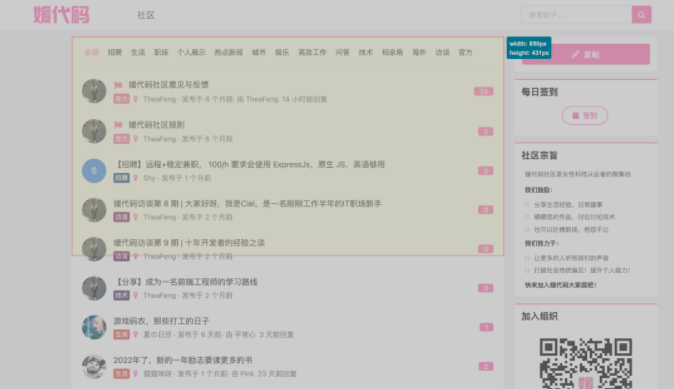Click the 招聘 tag badge on Shy's post
This screenshot has height=389, width=674.
(x=121, y=178)
